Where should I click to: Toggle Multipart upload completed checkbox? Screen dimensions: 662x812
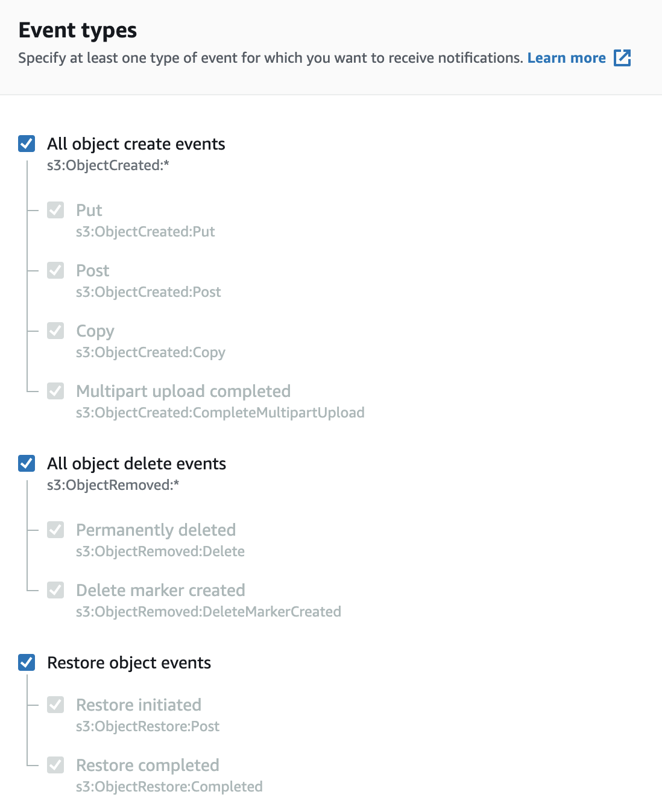tap(55, 391)
